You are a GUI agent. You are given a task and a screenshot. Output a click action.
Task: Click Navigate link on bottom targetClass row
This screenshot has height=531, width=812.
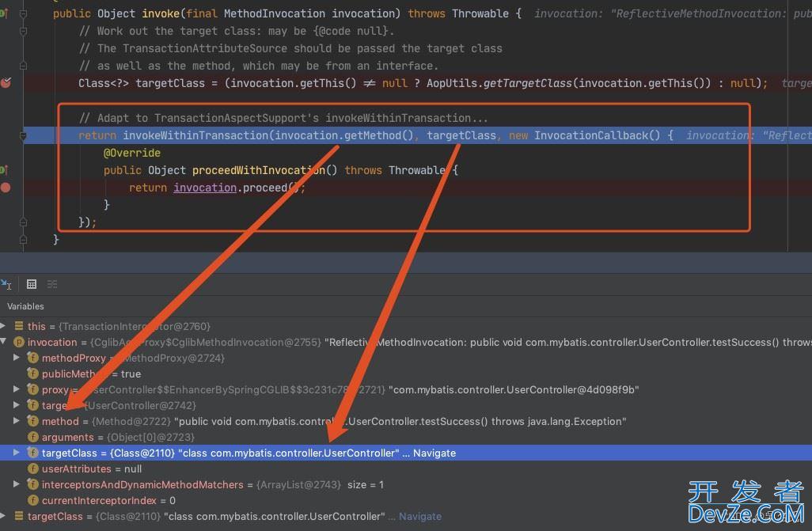tap(420, 516)
